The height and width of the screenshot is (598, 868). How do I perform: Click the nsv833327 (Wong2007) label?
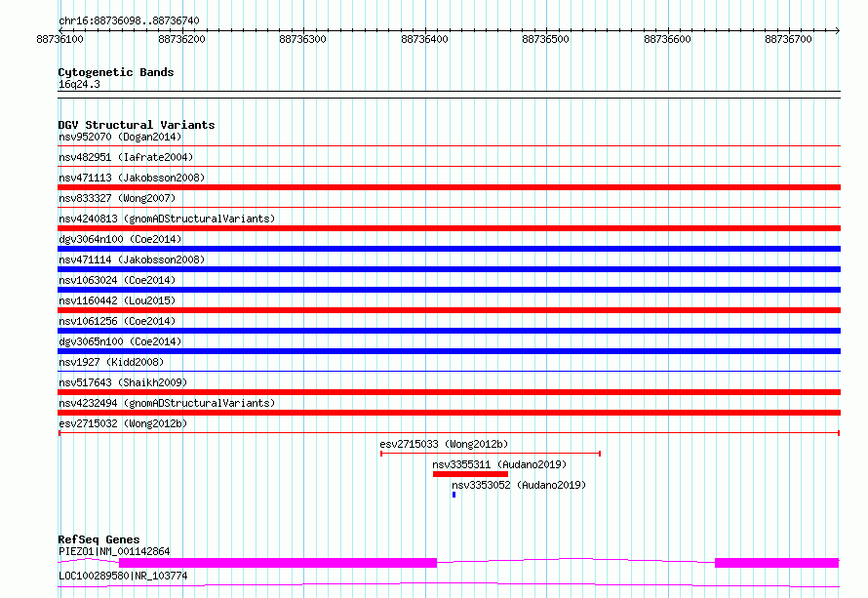tap(117, 198)
